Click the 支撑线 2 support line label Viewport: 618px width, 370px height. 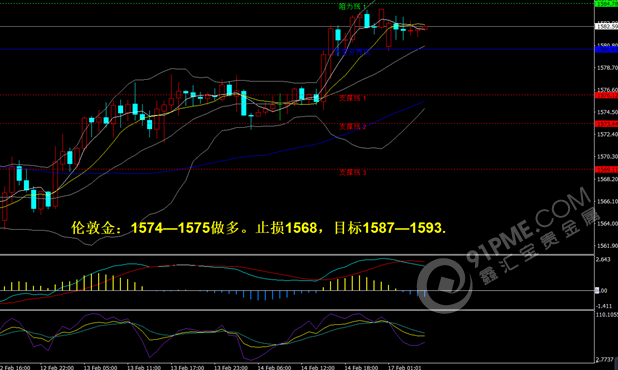[x=353, y=126]
